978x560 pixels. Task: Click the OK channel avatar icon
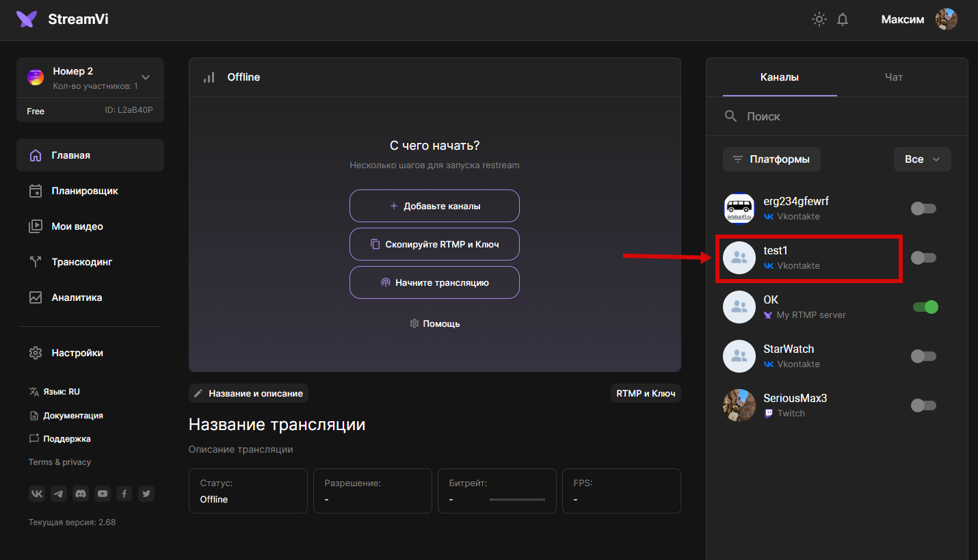[739, 307]
